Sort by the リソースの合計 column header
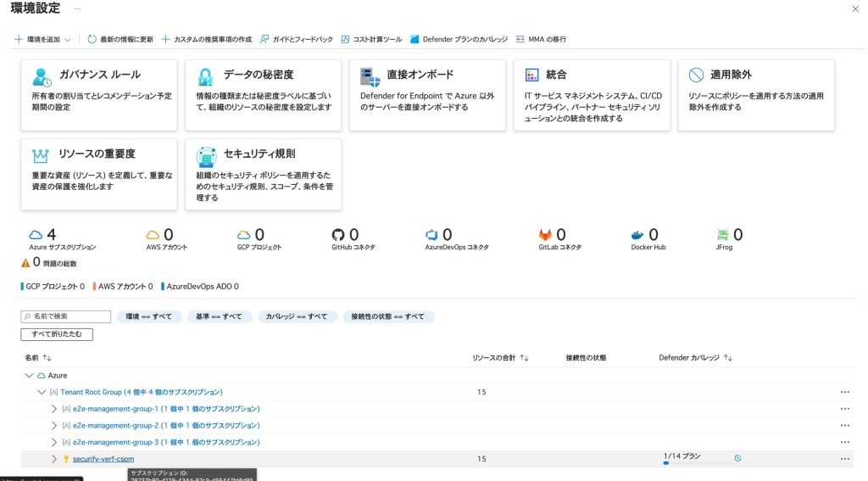The height and width of the screenshot is (481, 868). click(500, 358)
